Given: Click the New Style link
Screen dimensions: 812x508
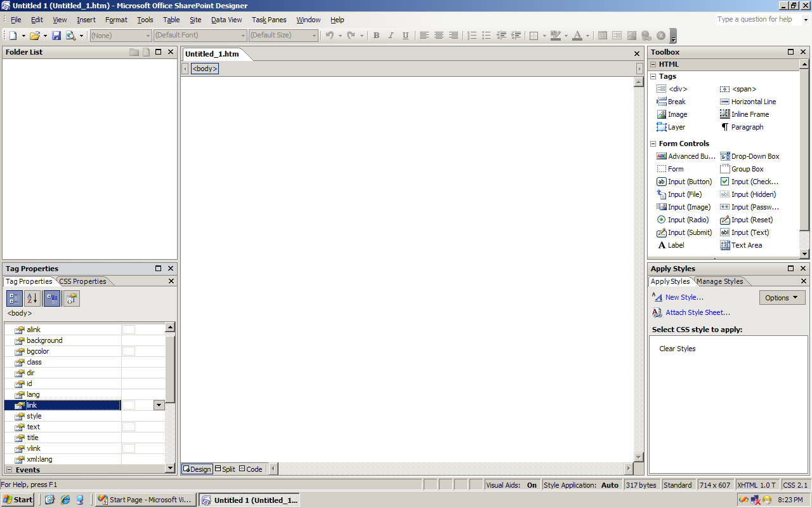Looking at the screenshot, I should [684, 297].
